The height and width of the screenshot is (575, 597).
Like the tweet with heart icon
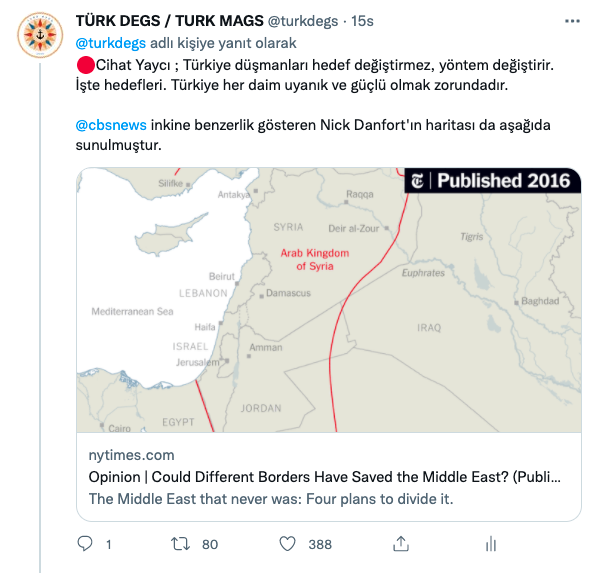[x=287, y=543]
